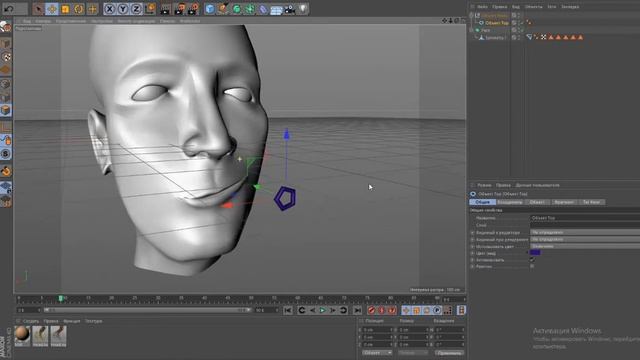Click the blue Цвет (вид) color swatch
The image size is (640, 360).
[x=535, y=253]
